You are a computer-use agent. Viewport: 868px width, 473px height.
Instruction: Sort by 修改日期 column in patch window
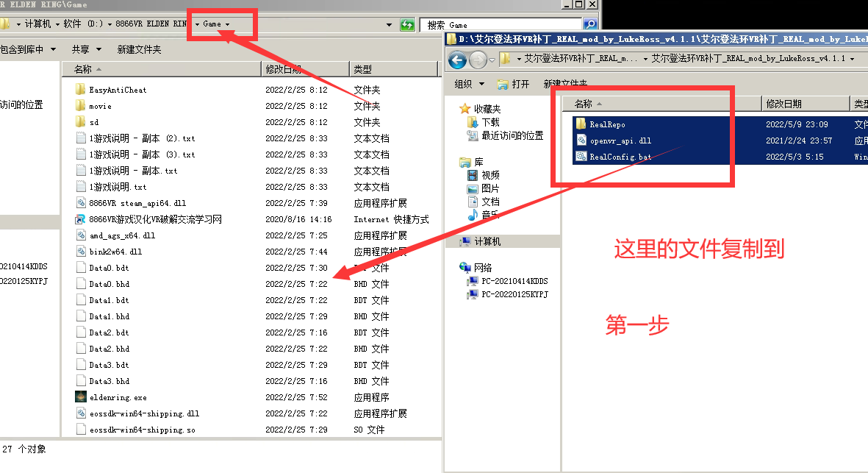(806, 104)
